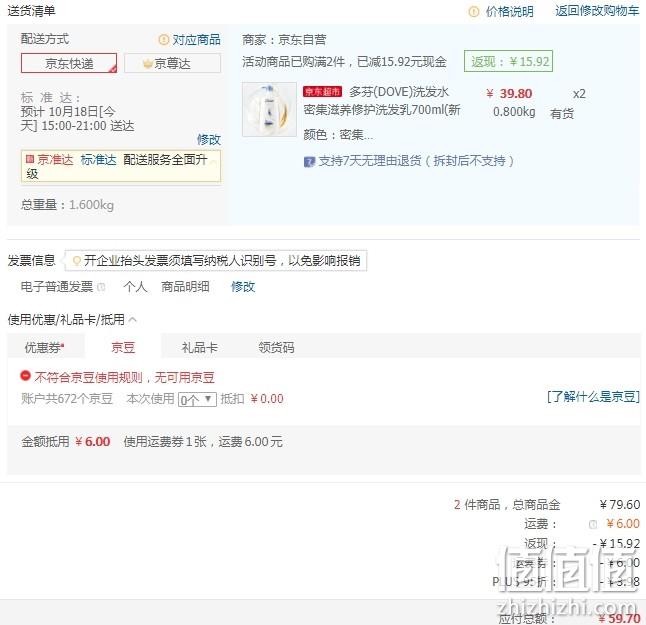Select 京尊达 delivery option
Screen dimensions: 646x625
172,63
